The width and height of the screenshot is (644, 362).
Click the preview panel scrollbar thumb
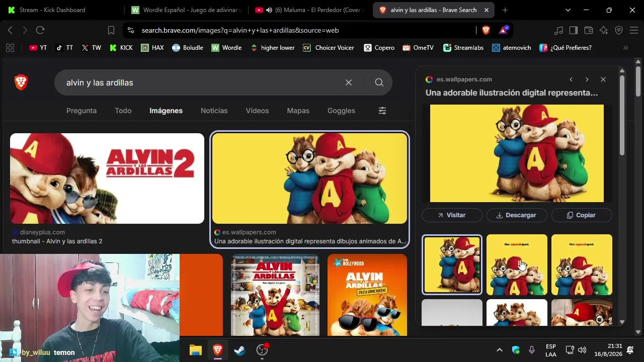tap(622, 115)
